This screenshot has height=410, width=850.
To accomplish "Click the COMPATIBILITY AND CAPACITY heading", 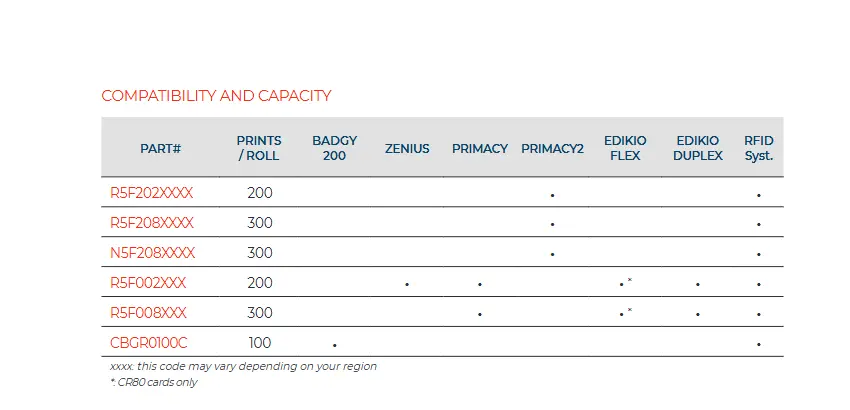I will (216, 96).
